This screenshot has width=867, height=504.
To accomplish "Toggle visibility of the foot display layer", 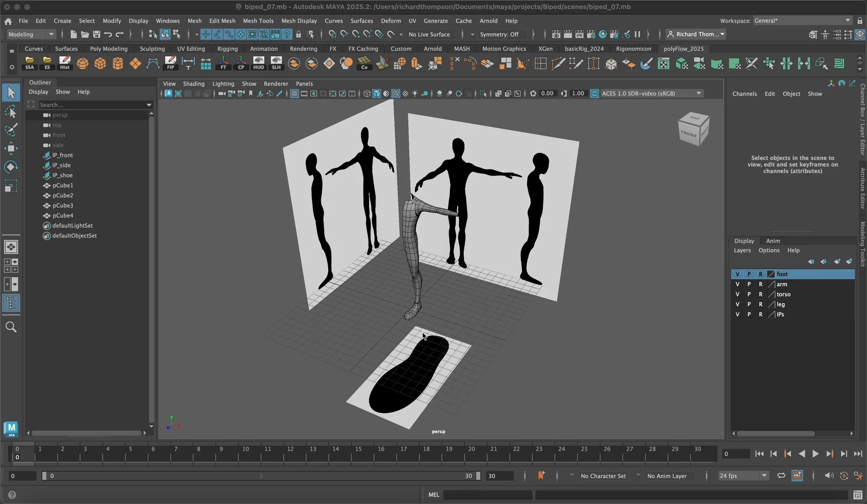I will pyautogui.click(x=738, y=274).
